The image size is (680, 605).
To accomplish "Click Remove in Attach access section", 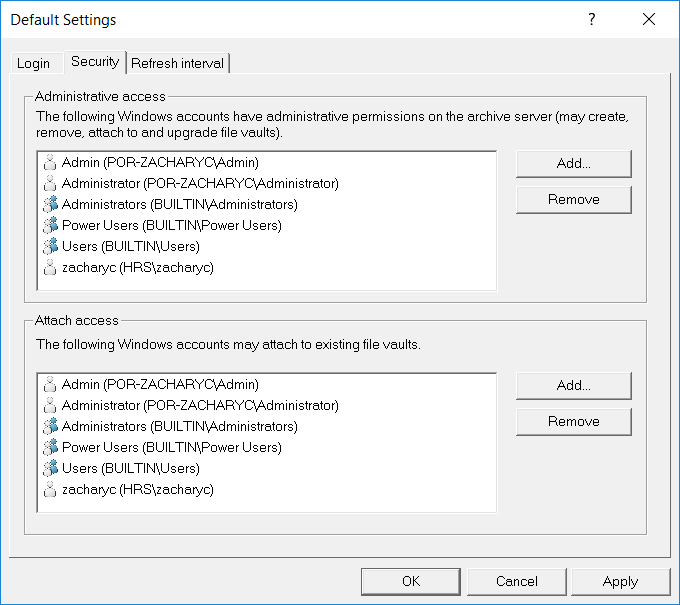I will [573, 422].
